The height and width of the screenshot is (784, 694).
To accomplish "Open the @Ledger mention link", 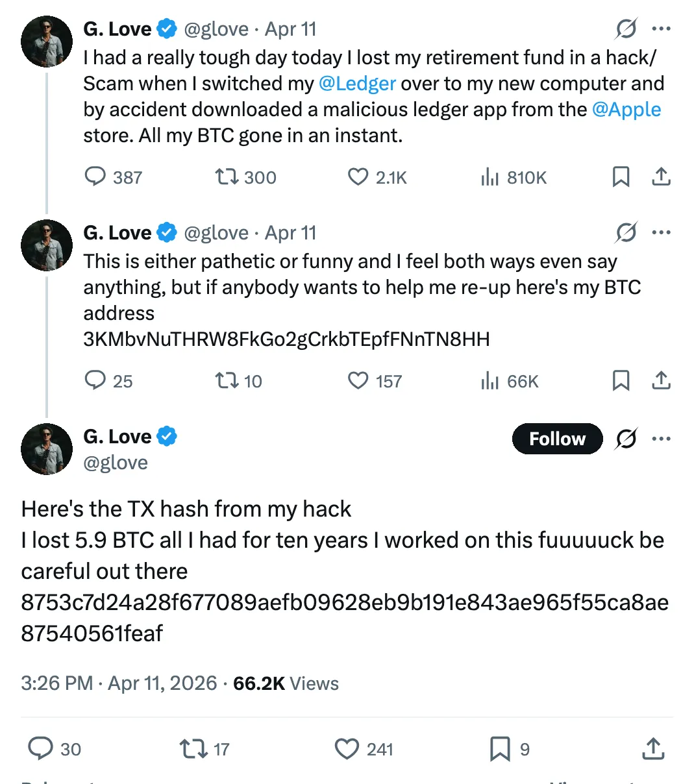I will (357, 84).
